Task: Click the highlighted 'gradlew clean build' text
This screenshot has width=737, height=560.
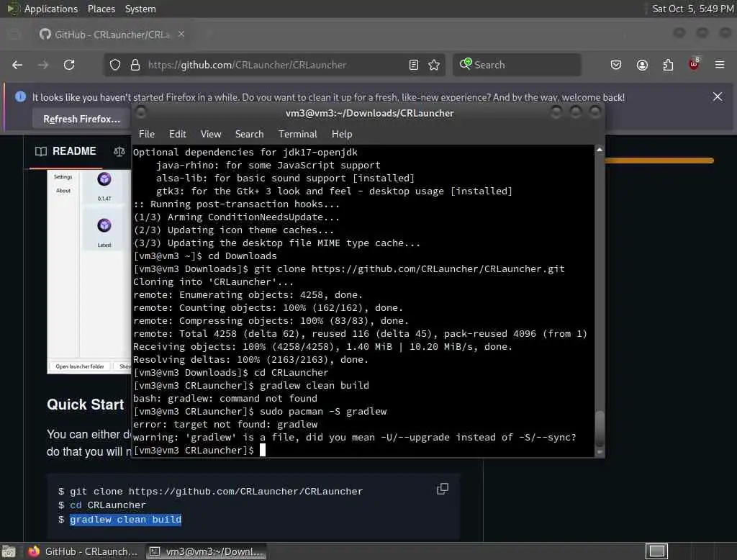Action: tap(125, 519)
